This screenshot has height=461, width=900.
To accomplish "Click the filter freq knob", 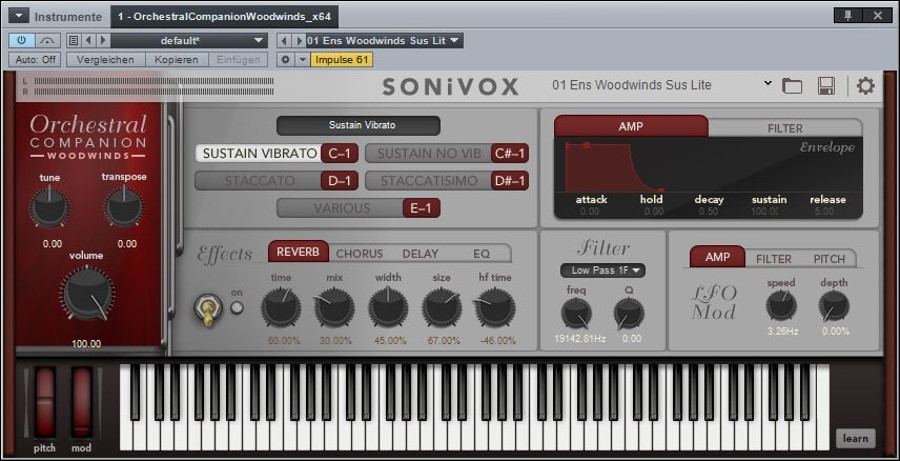I will (576, 313).
